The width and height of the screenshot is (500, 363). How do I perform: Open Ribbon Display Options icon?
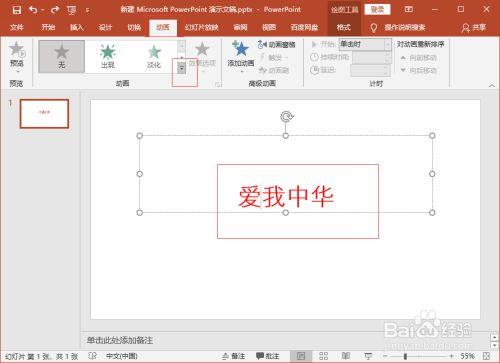pyautogui.click(x=409, y=9)
